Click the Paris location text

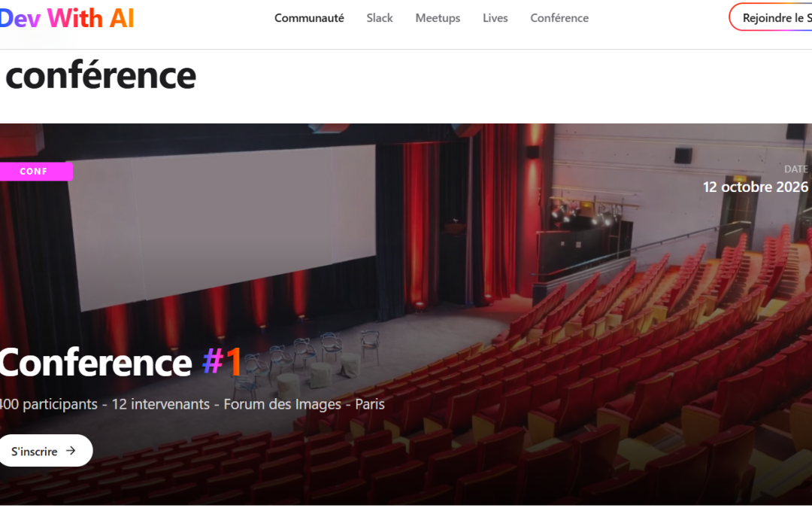(370, 404)
